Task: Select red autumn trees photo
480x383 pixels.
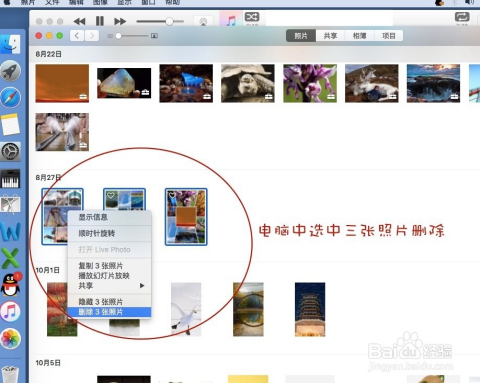Action: point(58,309)
